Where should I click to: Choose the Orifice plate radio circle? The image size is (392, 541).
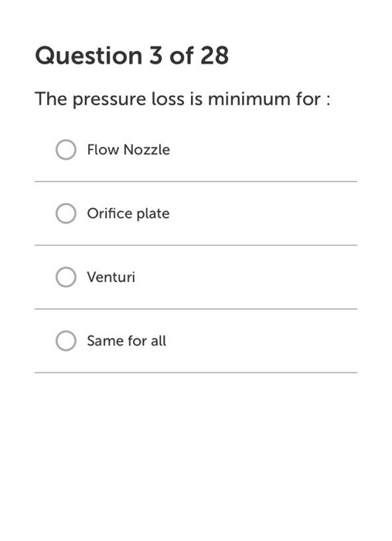click(66, 213)
